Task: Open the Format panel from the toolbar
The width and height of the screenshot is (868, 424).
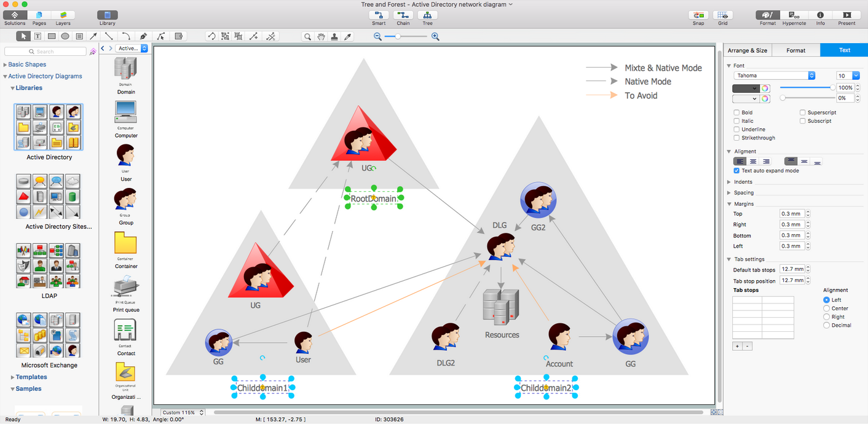Action: coord(767,15)
